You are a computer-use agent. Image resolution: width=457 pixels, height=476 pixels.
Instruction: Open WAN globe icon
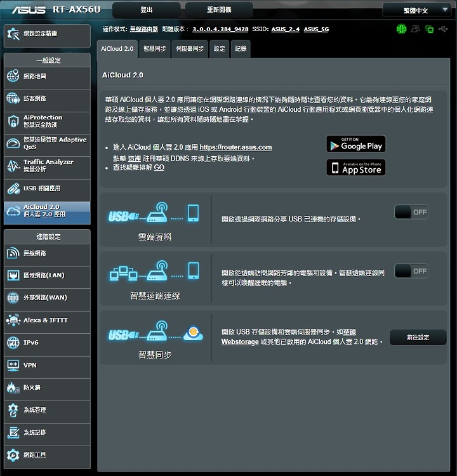point(13,298)
